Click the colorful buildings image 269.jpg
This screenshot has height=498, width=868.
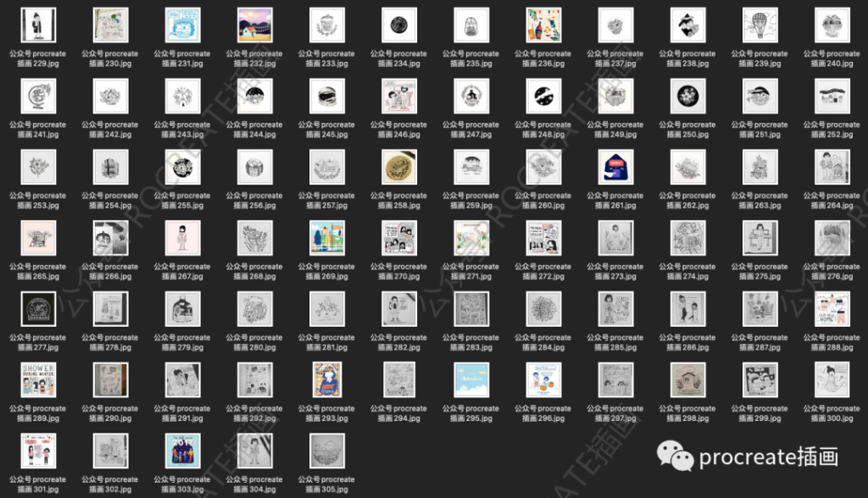[327, 239]
